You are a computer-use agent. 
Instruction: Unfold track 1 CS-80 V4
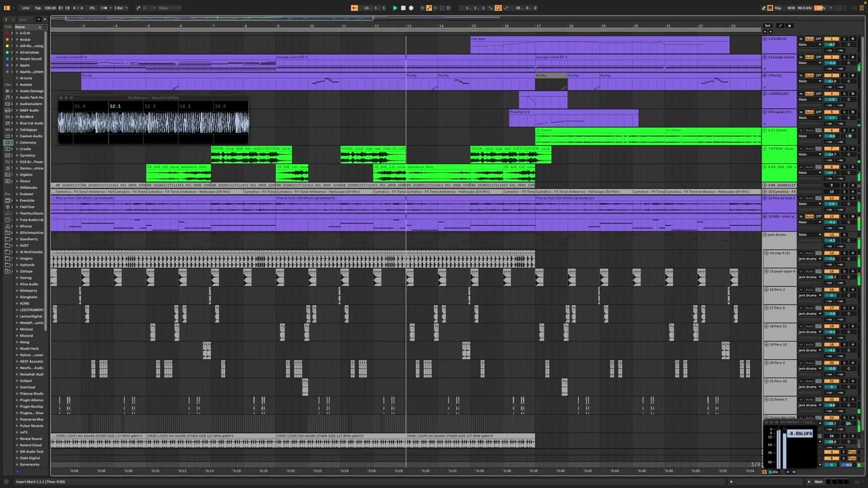[x=765, y=39]
